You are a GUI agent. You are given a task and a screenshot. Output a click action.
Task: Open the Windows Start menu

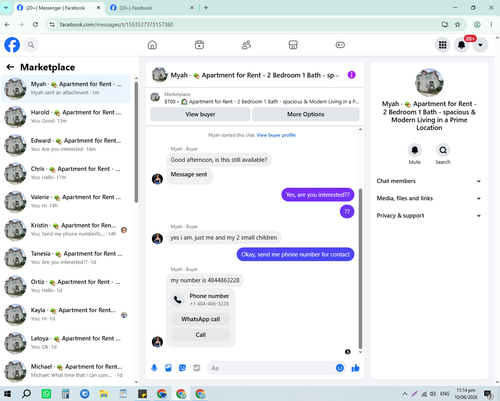point(7,394)
